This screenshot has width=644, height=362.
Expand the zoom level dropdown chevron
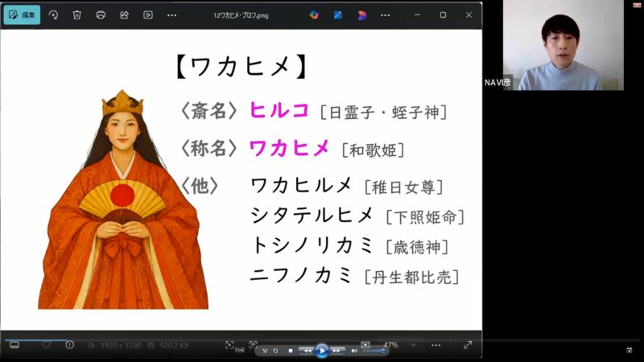413,345
